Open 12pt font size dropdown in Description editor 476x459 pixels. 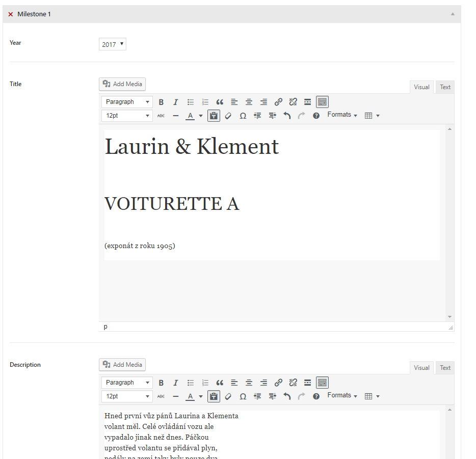[127, 396]
